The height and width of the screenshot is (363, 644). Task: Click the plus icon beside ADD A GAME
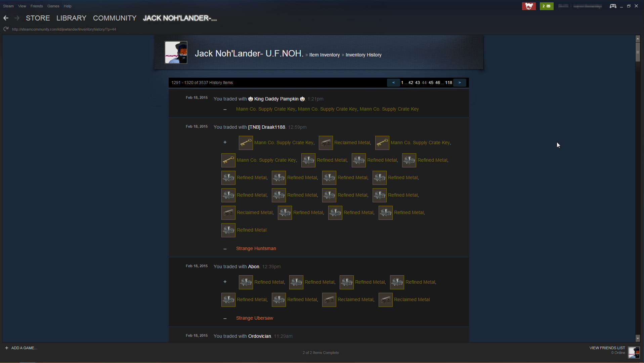(x=6, y=348)
